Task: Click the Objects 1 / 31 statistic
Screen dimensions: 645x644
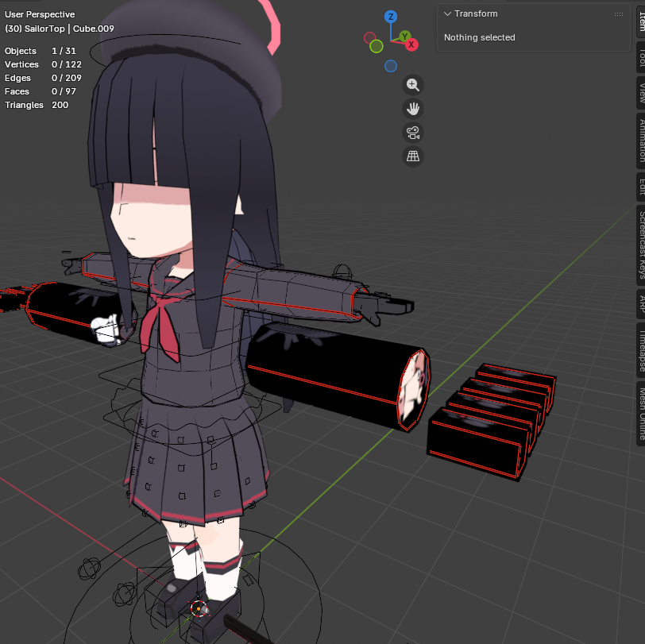Action: (41, 51)
